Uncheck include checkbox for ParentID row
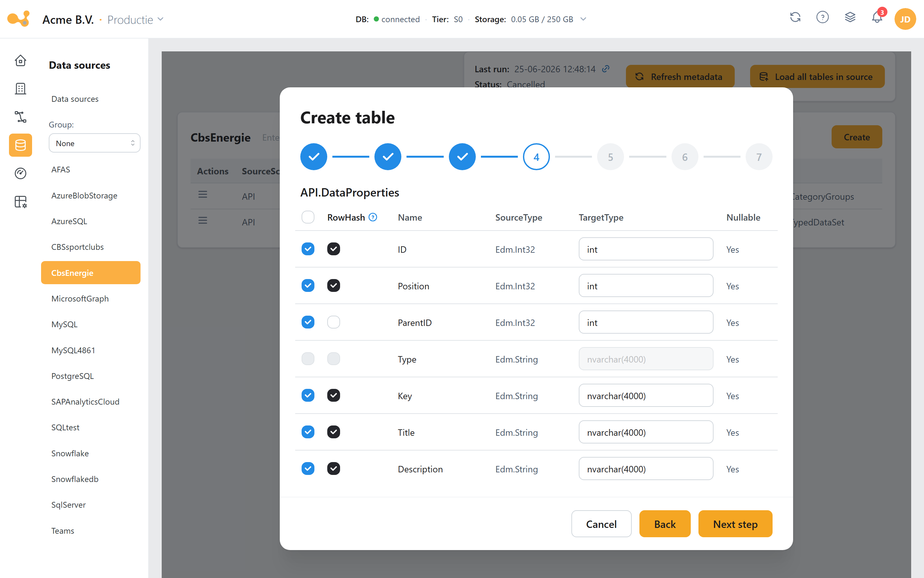Image resolution: width=924 pixels, height=578 pixels. click(x=308, y=322)
